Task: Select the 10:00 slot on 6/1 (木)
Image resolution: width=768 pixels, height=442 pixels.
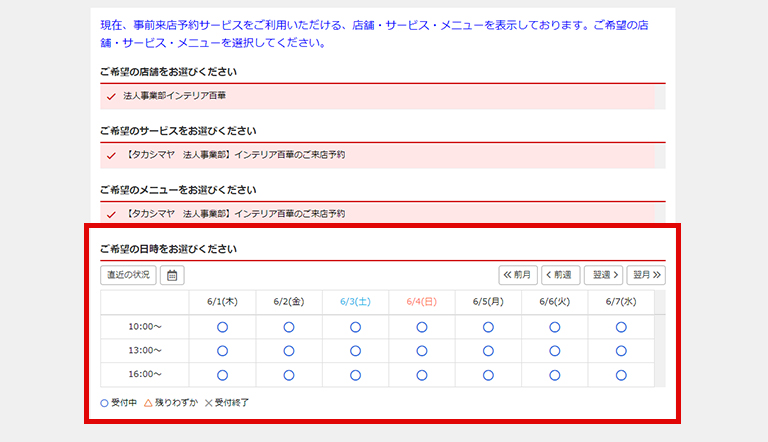Action: pyautogui.click(x=222, y=327)
